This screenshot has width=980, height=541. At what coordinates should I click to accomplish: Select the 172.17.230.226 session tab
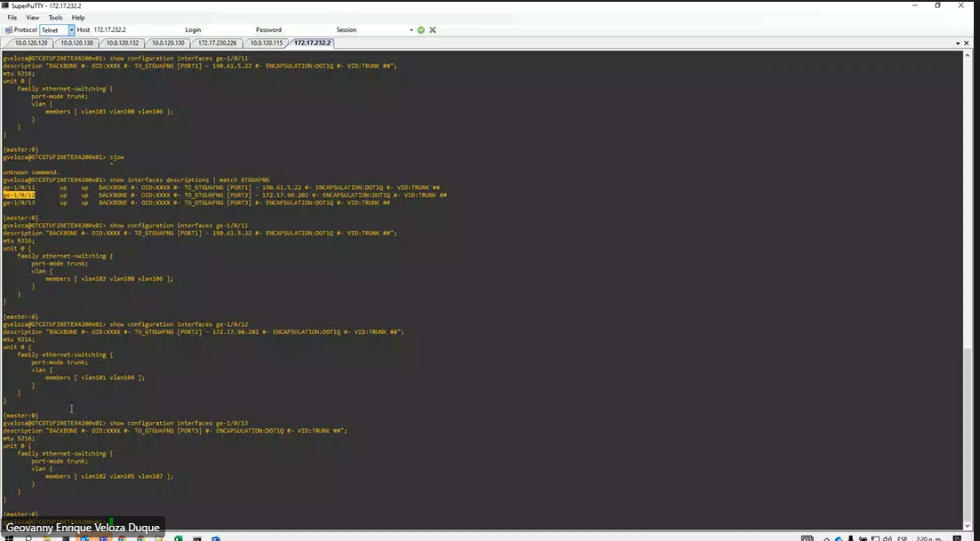[217, 43]
